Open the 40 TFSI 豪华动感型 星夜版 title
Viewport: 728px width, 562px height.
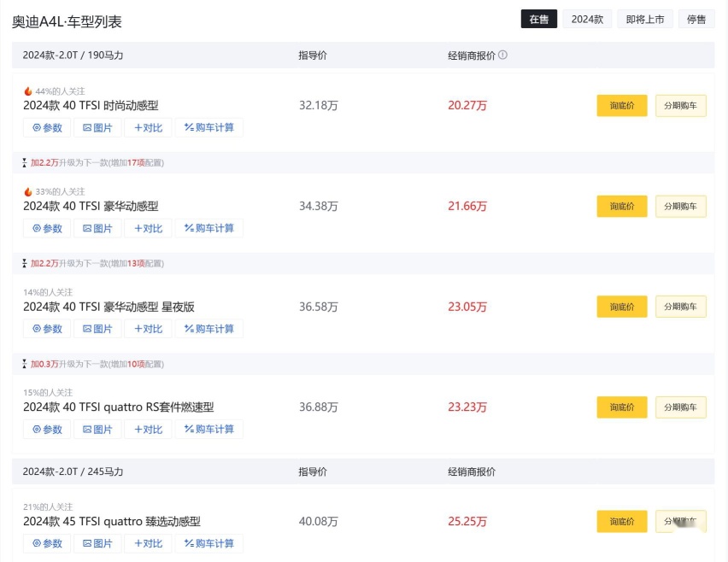[109, 307]
